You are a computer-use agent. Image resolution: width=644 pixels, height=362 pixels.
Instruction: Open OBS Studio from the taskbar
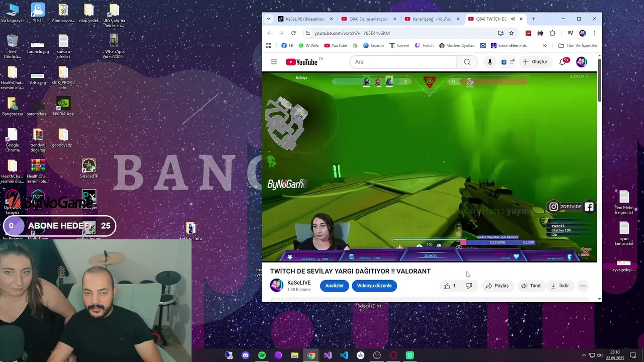[x=377, y=355]
